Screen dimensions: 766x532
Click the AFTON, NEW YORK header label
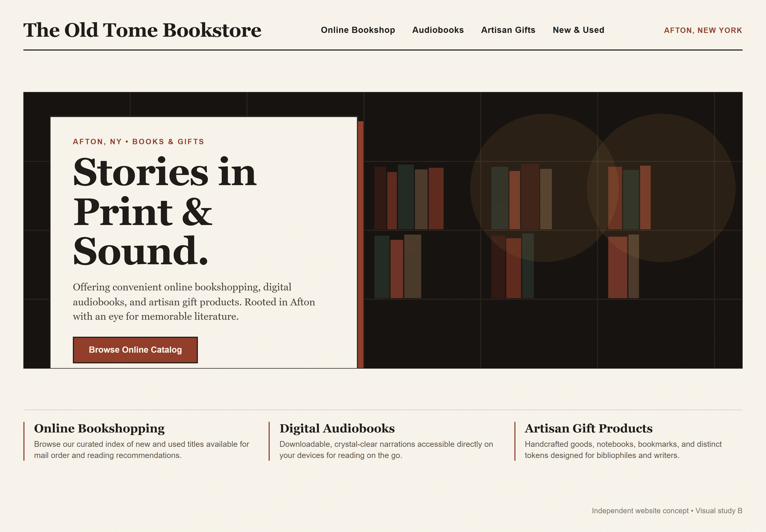pos(703,30)
